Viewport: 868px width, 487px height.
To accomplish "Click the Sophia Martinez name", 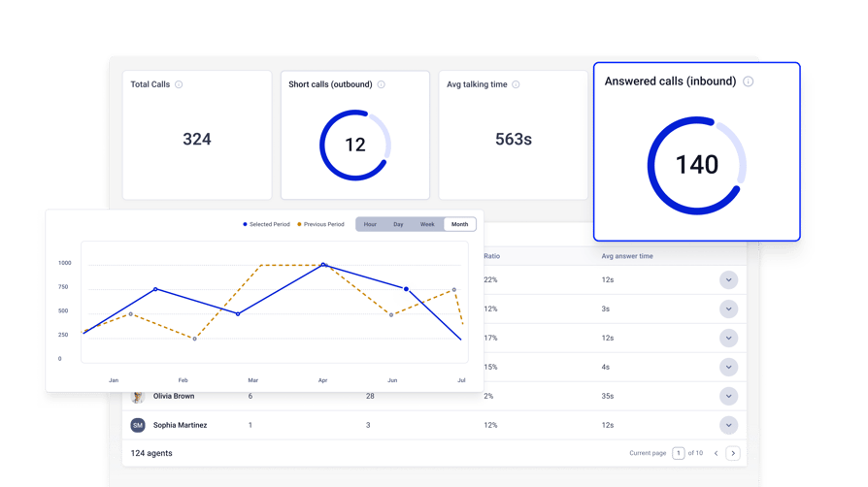I will click(180, 425).
